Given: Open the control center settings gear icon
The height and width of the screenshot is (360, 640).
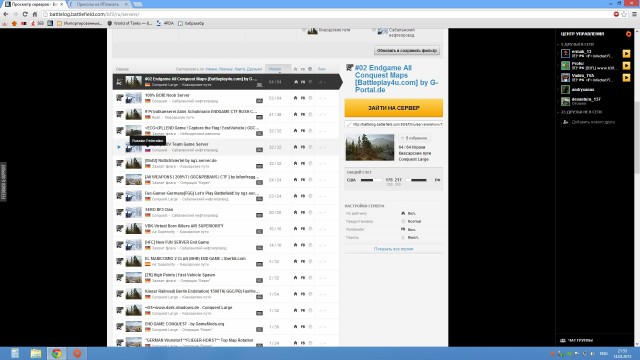Looking at the screenshot, I should coord(629,34).
